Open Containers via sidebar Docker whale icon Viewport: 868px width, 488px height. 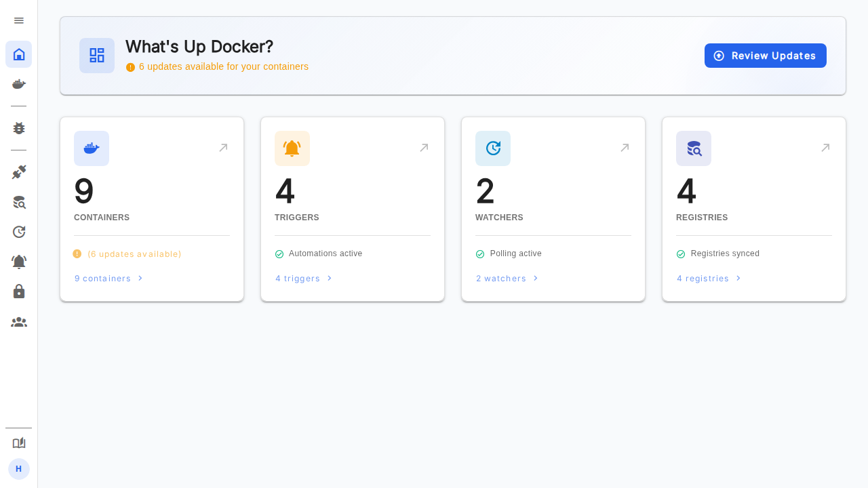[x=19, y=84]
